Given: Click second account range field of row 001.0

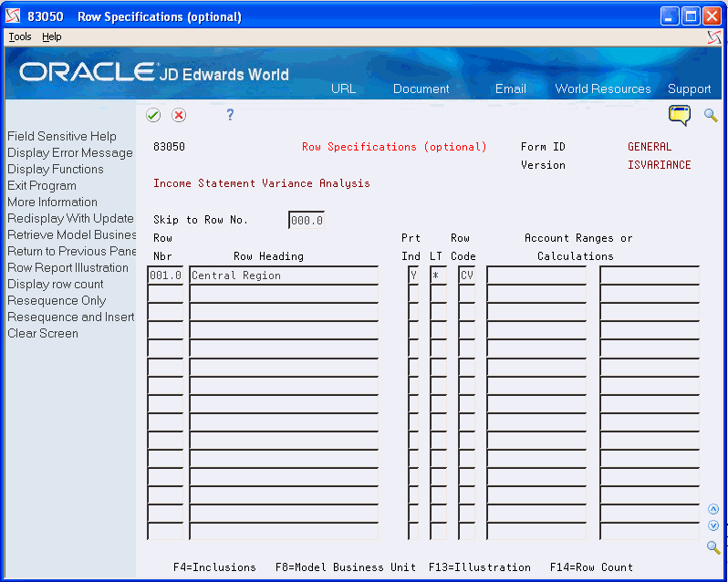Looking at the screenshot, I should click(650, 275).
